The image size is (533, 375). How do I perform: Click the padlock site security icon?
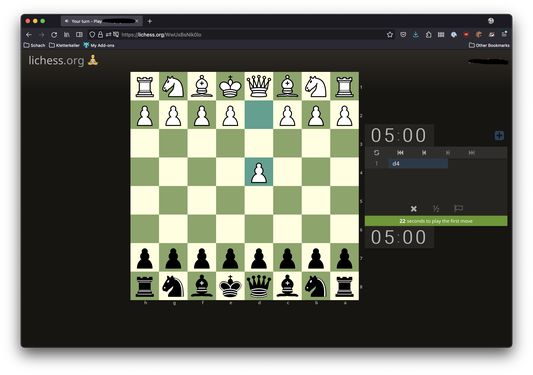click(x=100, y=34)
